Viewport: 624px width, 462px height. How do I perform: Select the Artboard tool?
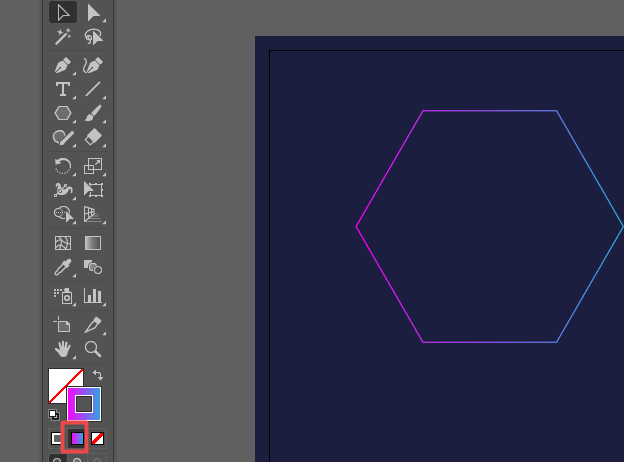pyautogui.click(x=63, y=325)
